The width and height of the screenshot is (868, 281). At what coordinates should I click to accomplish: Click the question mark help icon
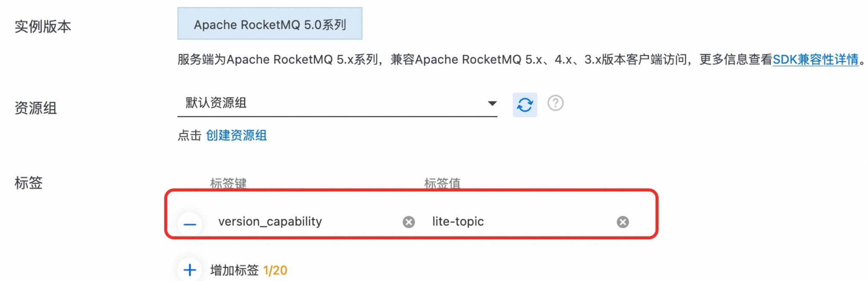click(x=556, y=103)
